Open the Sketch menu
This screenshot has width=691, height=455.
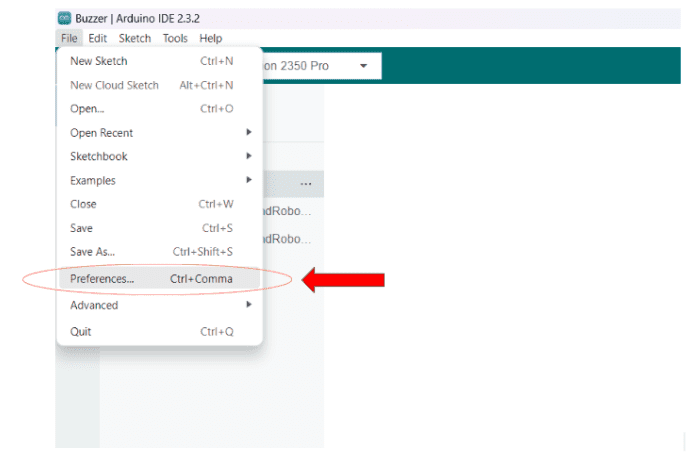coord(135,38)
